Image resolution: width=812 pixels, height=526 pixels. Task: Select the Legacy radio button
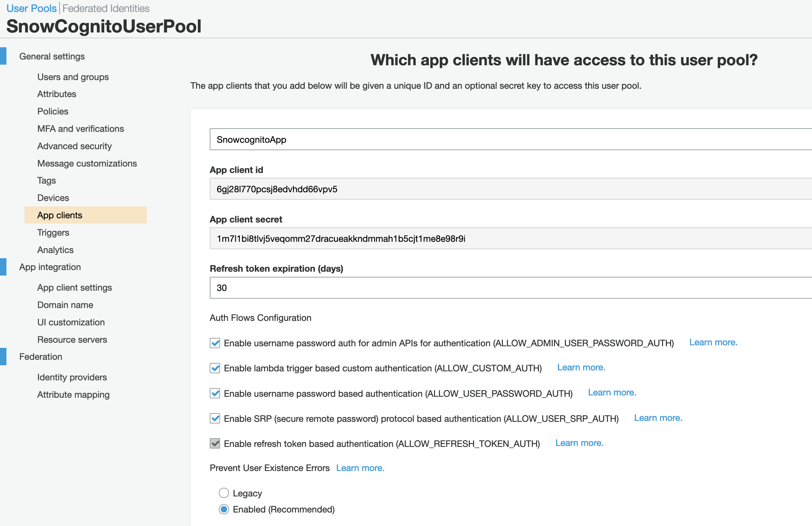[224, 493]
